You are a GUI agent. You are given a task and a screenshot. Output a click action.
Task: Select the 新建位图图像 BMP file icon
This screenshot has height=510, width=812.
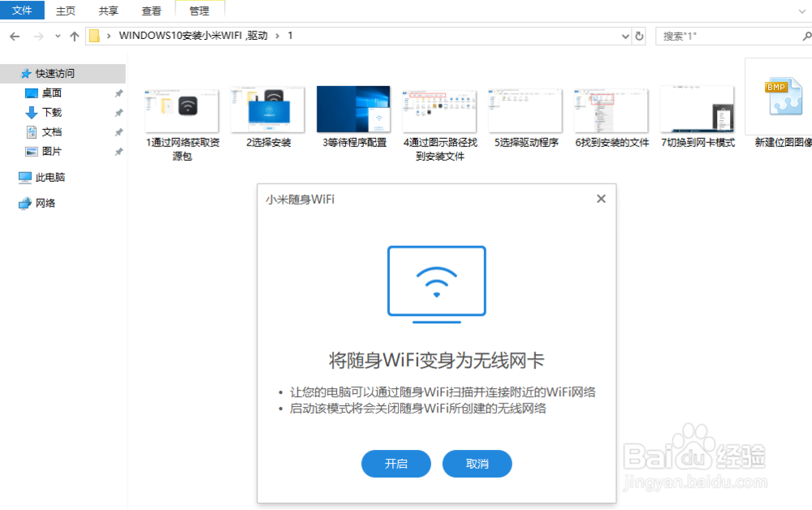[783, 97]
